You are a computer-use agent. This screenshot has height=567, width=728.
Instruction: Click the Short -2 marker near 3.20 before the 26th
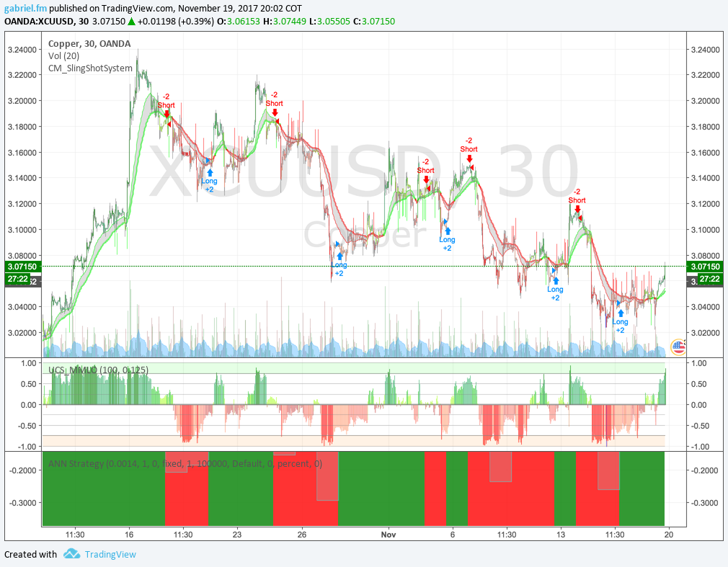[x=275, y=103]
